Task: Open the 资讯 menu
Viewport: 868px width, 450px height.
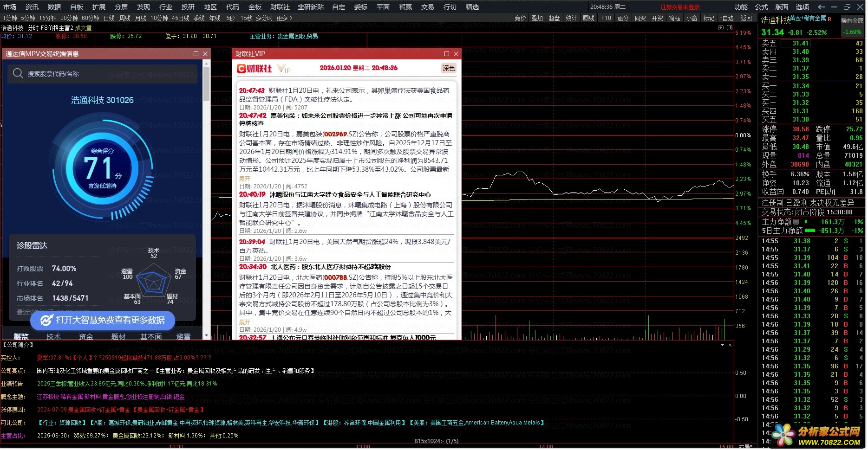Action: (32, 7)
